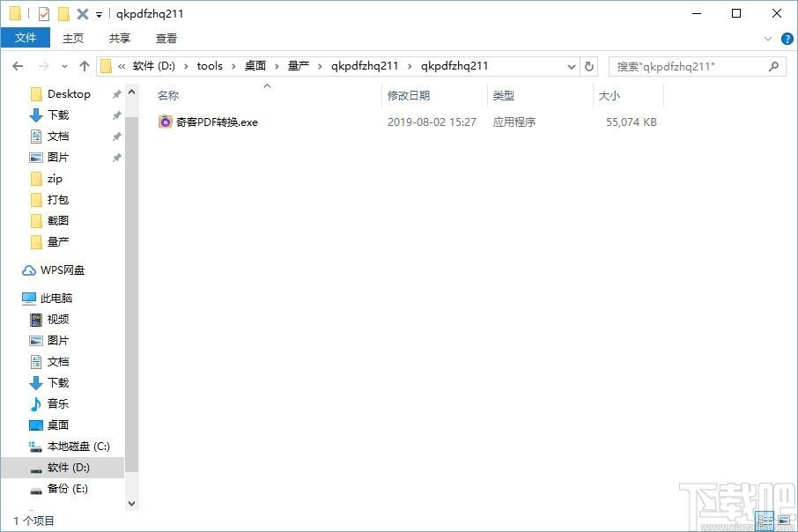798x532 pixels.
Task: Expand the chevron after tools breadcrumb
Action: pyautogui.click(x=233, y=67)
